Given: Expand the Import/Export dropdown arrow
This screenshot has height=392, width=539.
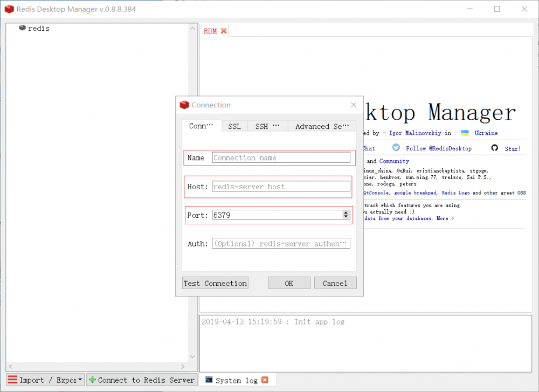Looking at the screenshot, I should 79,380.
